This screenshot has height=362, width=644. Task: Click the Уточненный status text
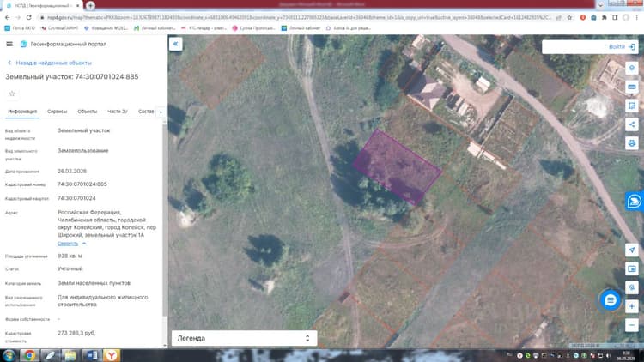tap(70, 268)
